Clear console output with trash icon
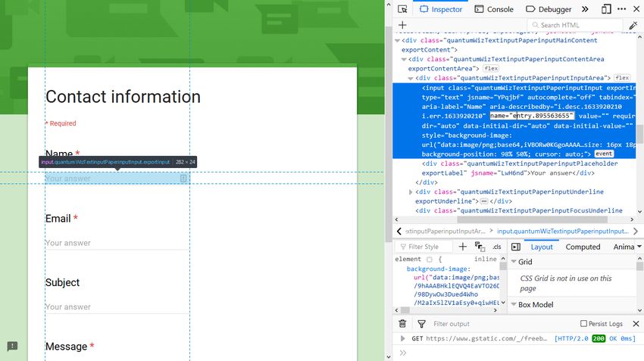 tap(402, 324)
